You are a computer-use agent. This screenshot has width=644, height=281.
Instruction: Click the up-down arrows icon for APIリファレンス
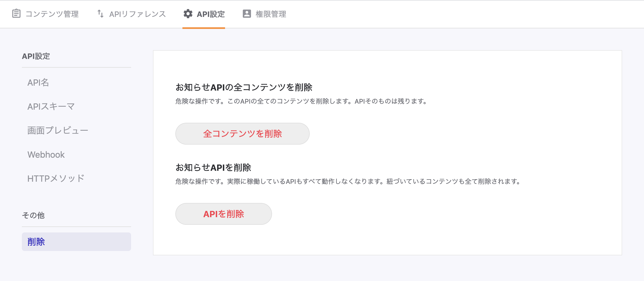[x=101, y=14]
